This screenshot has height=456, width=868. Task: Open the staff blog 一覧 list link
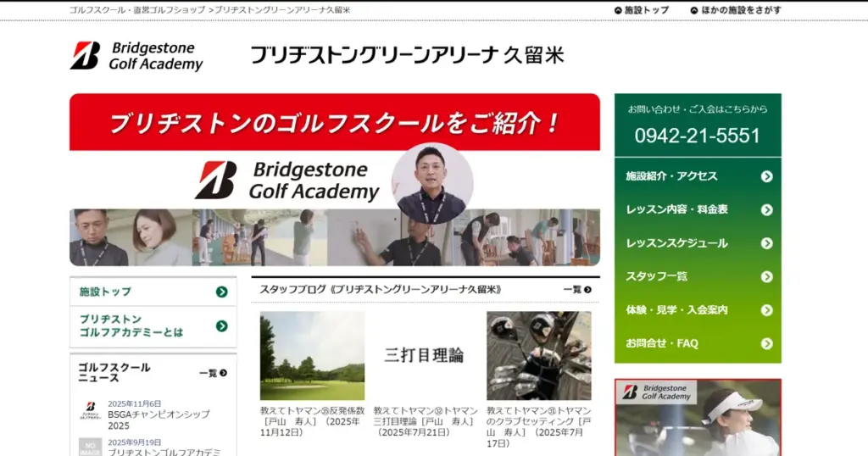[576, 290]
